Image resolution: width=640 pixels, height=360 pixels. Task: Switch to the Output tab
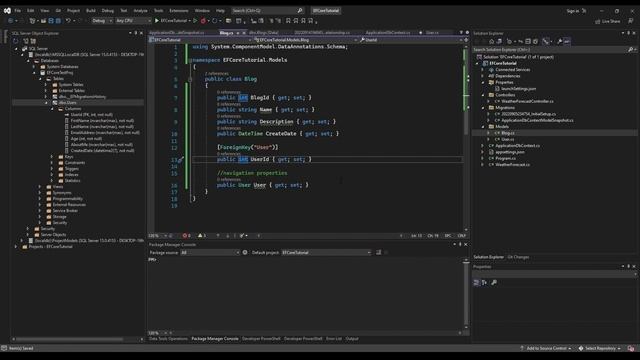point(352,339)
